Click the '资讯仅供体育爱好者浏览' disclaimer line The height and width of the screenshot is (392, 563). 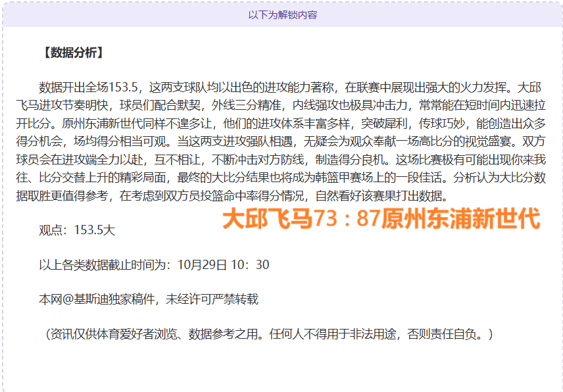tap(113, 334)
